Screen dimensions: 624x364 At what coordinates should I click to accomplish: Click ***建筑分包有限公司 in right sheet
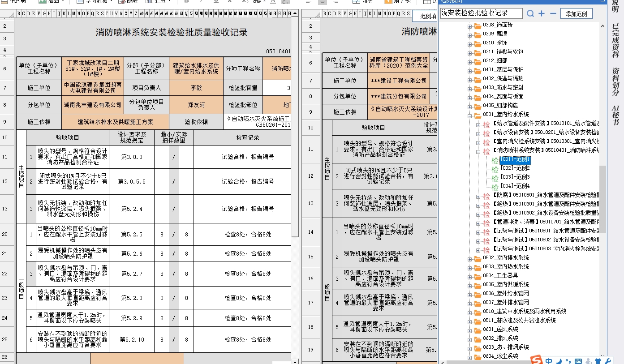(x=399, y=96)
